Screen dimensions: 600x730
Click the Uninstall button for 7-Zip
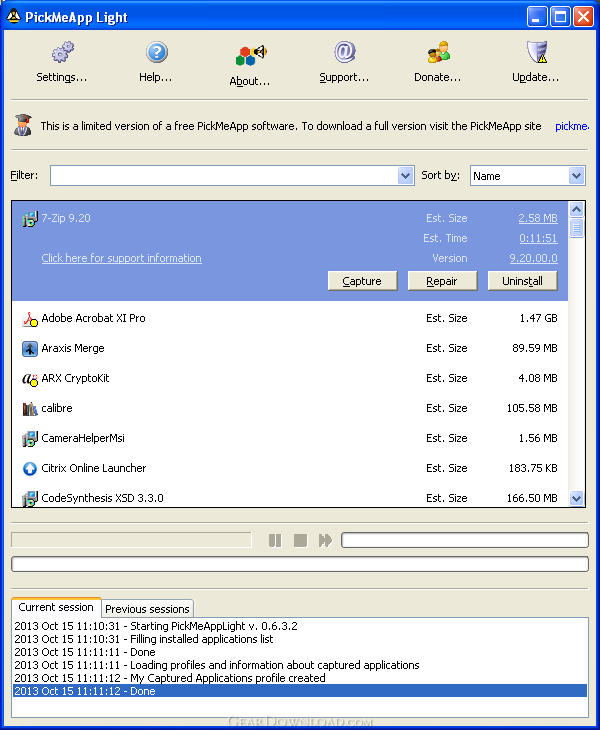[522, 281]
